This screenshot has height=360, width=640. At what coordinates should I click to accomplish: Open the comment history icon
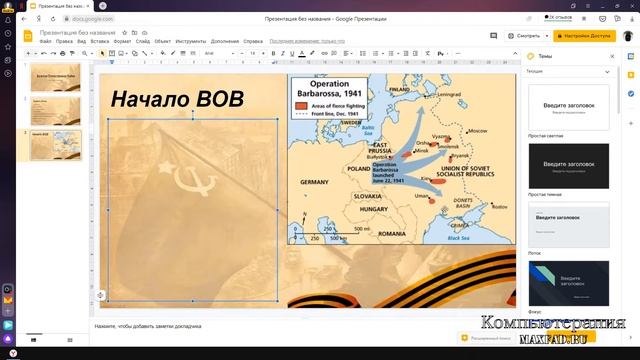[x=493, y=36]
